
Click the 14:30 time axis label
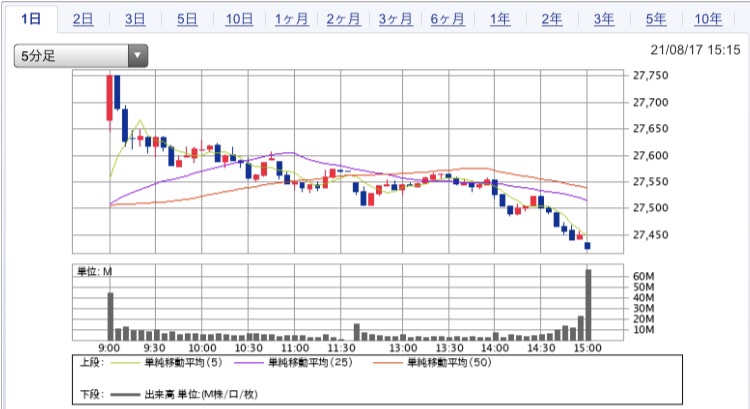coord(541,348)
